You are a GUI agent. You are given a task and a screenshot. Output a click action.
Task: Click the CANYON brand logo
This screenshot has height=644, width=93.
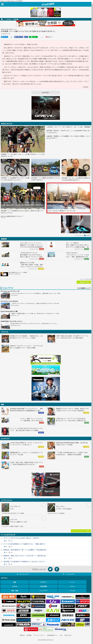[38, 601]
